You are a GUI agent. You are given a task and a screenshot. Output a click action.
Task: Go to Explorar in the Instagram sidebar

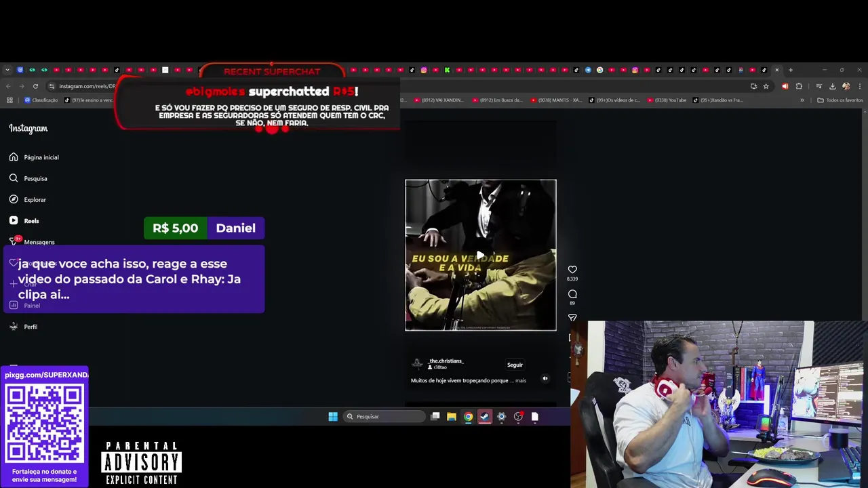[x=28, y=200]
